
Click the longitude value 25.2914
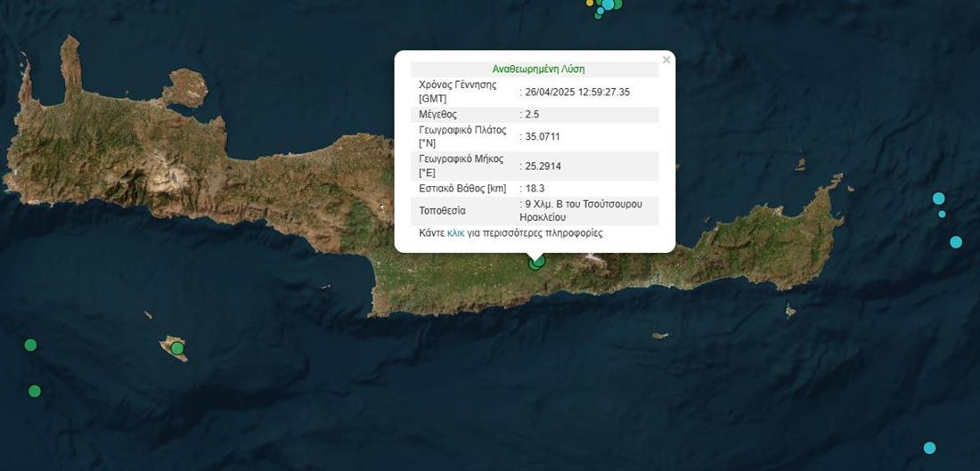point(543,166)
